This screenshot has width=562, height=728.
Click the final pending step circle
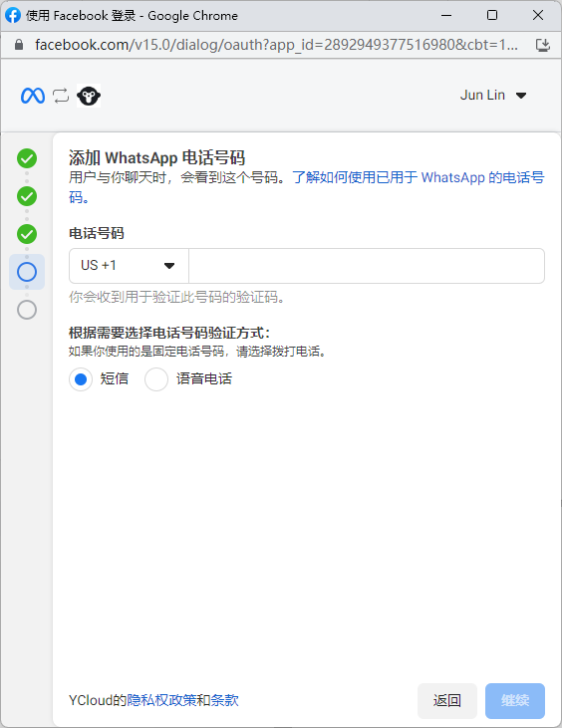coord(27,310)
